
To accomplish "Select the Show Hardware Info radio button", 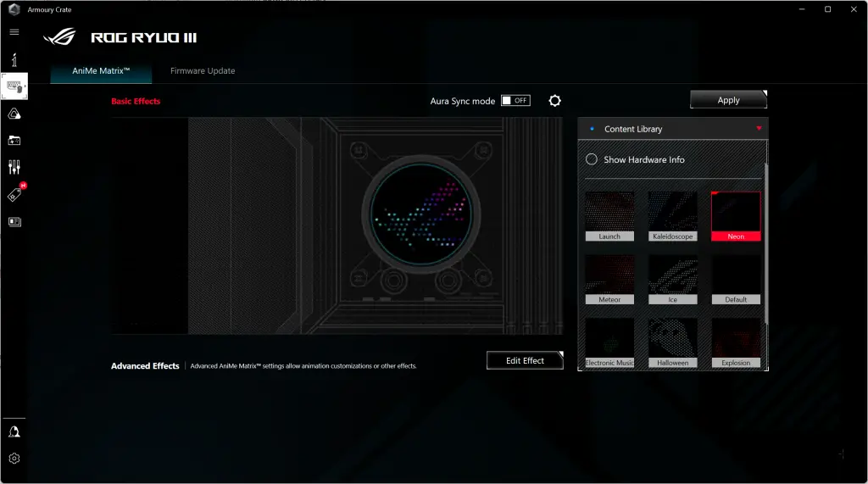I will 591,159.
